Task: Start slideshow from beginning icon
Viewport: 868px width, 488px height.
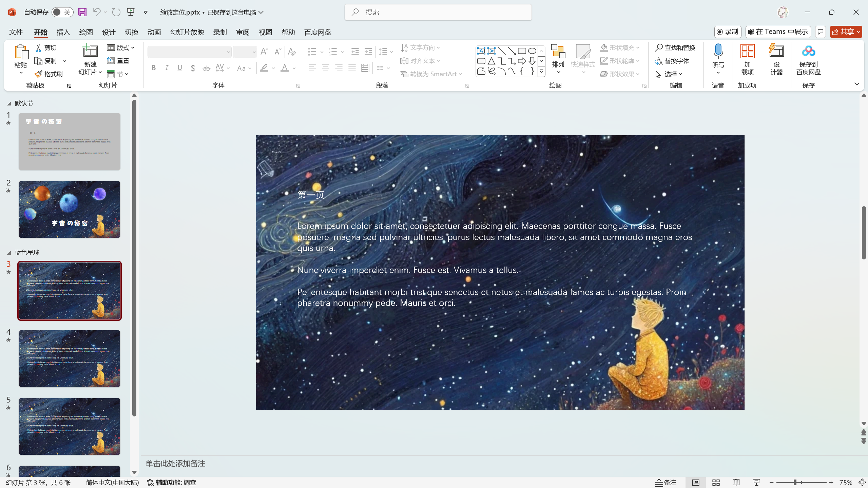Action: click(131, 12)
